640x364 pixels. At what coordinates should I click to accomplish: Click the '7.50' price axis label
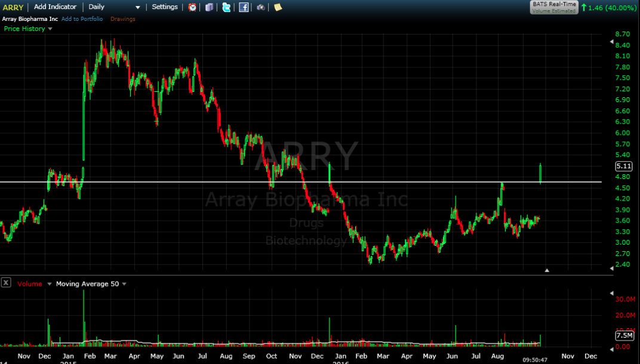pos(623,78)
